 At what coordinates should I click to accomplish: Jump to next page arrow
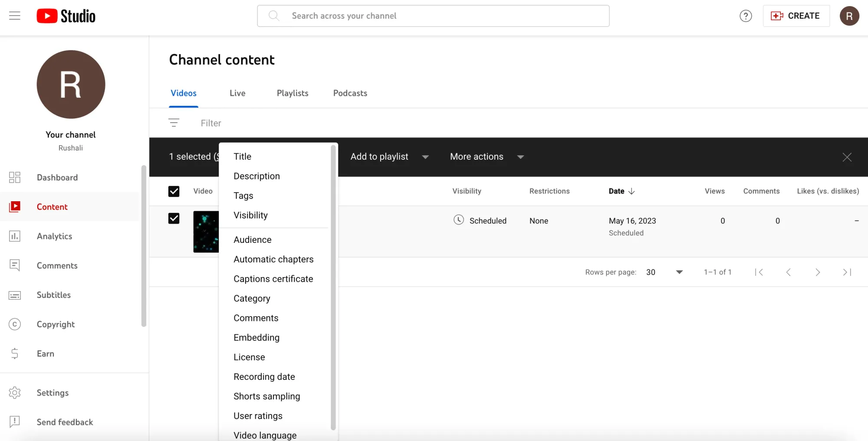coord(817,272)
